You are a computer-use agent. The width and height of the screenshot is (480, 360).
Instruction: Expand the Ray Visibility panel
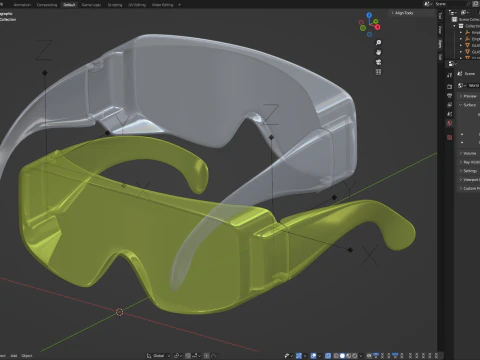click(x=469, y=162)
